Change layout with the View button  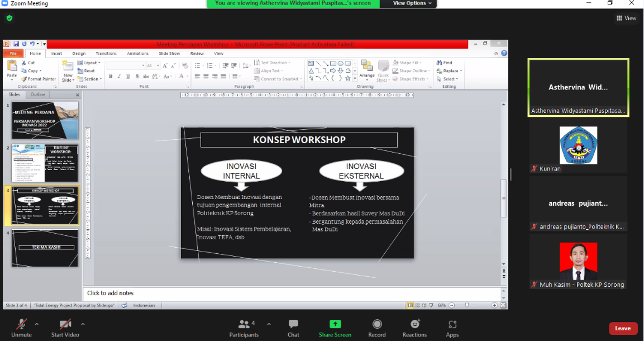626,18
